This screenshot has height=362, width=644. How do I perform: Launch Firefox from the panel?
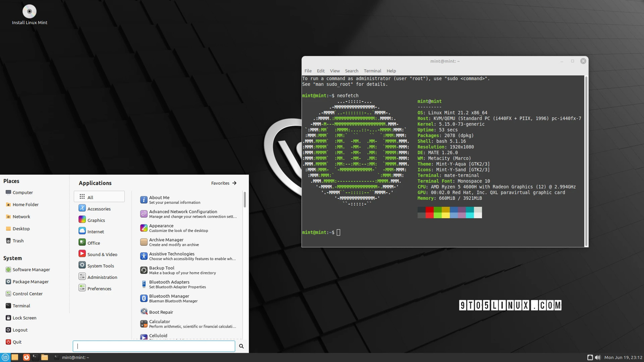26,357
